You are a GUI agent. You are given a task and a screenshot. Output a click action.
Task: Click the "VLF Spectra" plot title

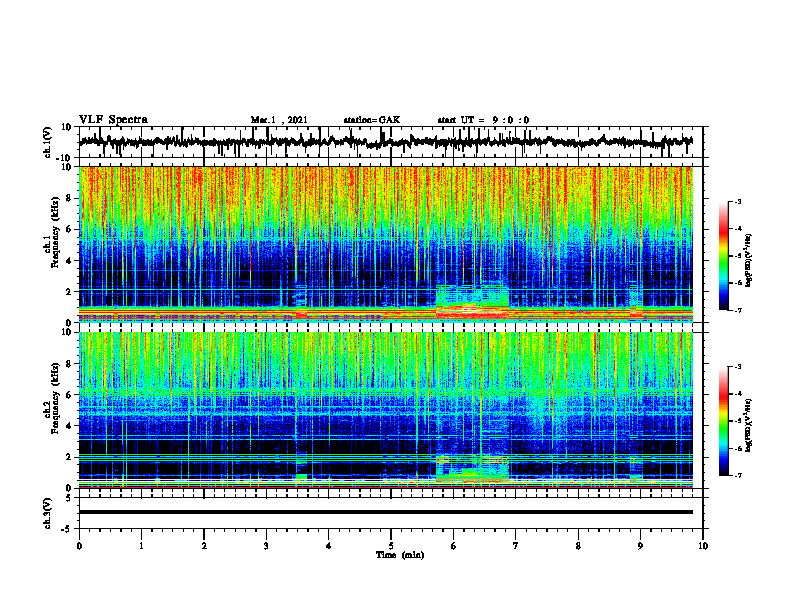pos(113,120)
